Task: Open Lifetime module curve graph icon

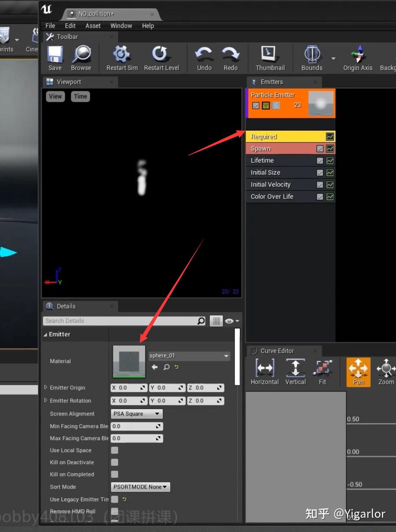Action: tap(330, 161)
